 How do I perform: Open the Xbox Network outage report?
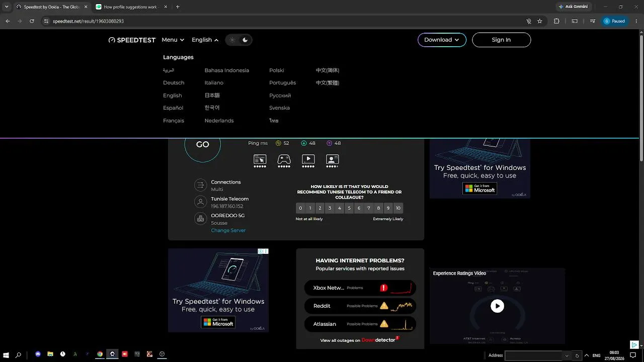tap(360, 288)
